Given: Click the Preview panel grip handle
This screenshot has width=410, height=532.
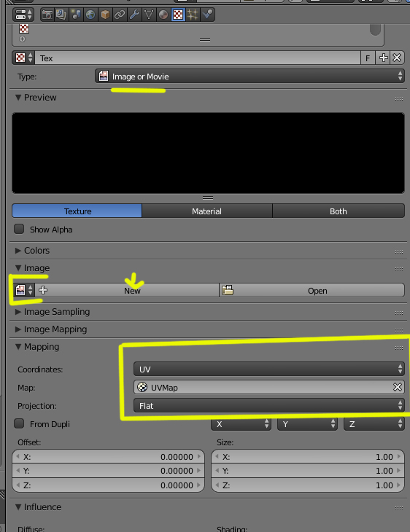Looking at the screenshot, I should (399, 98).
